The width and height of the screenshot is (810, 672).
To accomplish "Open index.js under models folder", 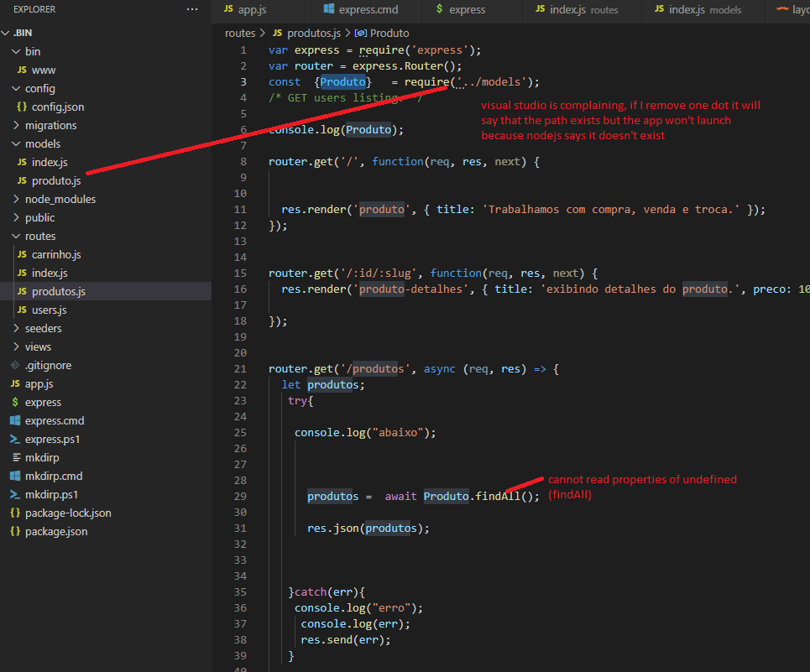I will click(50, 163).
